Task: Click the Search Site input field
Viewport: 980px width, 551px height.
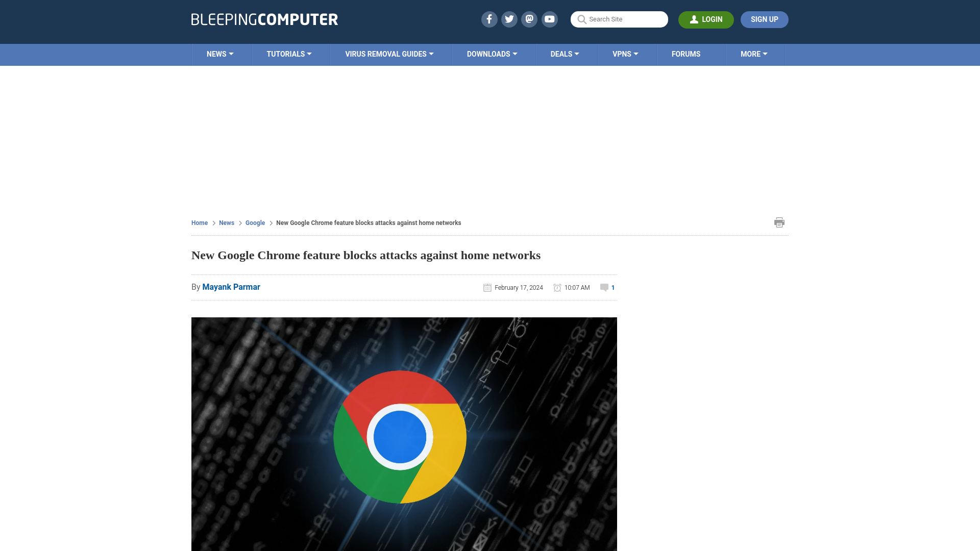Action: (619, 19)
